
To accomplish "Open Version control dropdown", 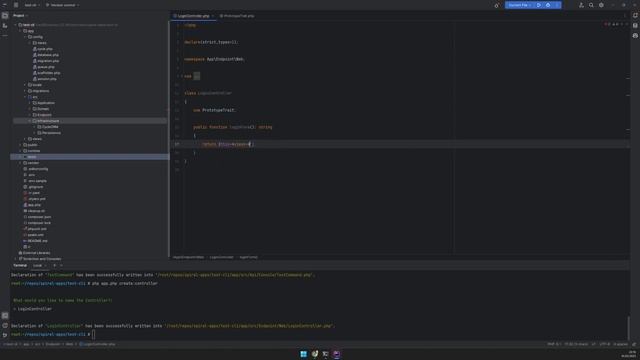I will [x=62, y=5].
